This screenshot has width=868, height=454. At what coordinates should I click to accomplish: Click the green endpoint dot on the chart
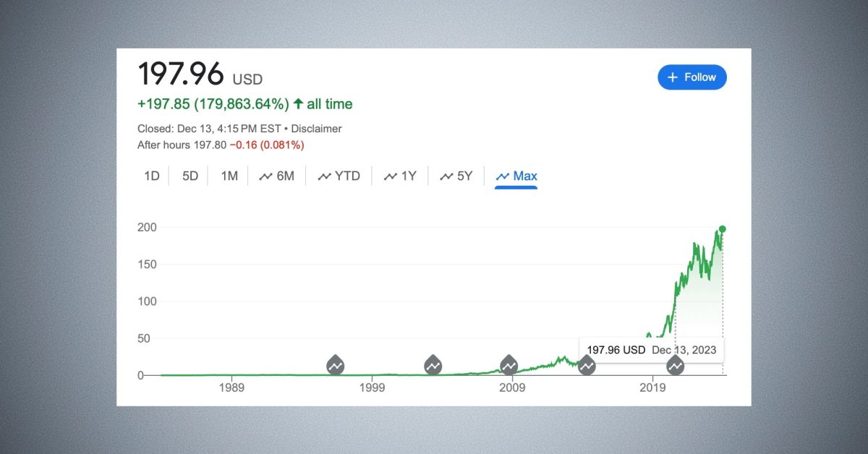(x=722, y=229)
